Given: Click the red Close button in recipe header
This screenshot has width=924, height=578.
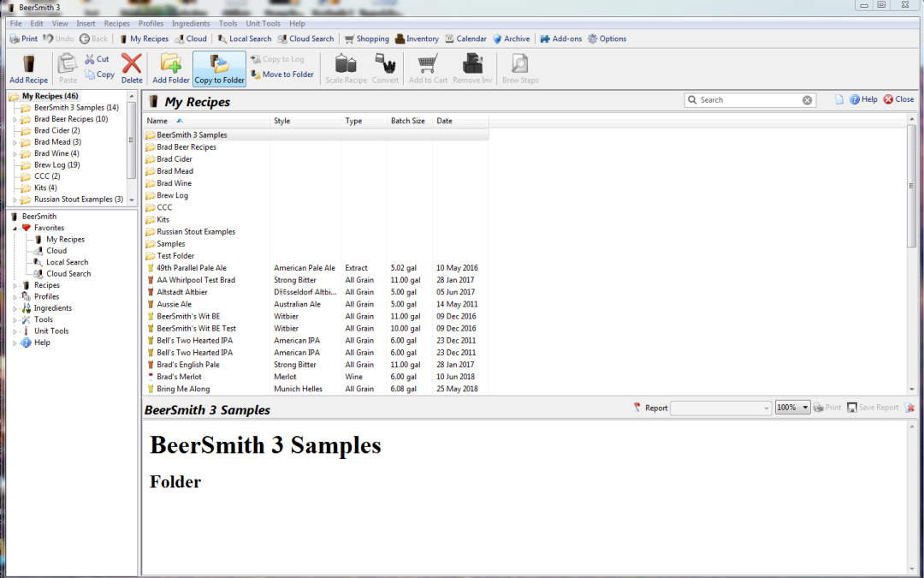Looking at the screenshot, I should (898, 99).
